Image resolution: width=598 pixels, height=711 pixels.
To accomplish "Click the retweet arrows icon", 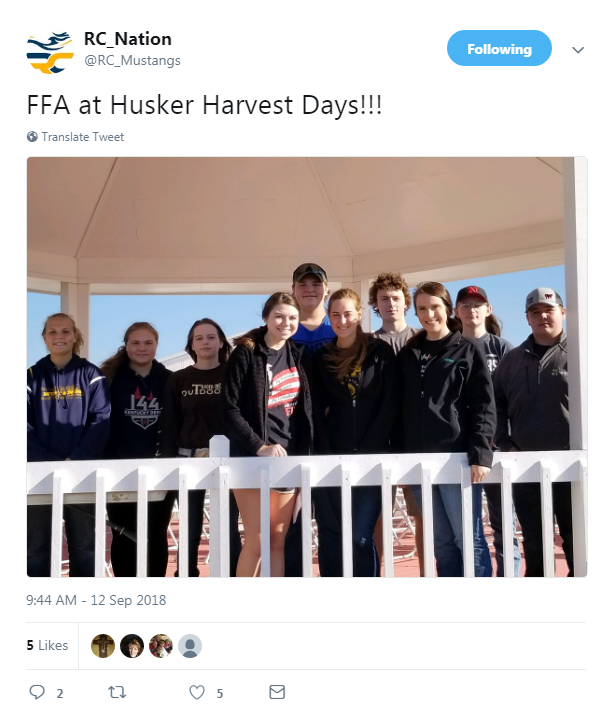I will click(x=117, y=692).
